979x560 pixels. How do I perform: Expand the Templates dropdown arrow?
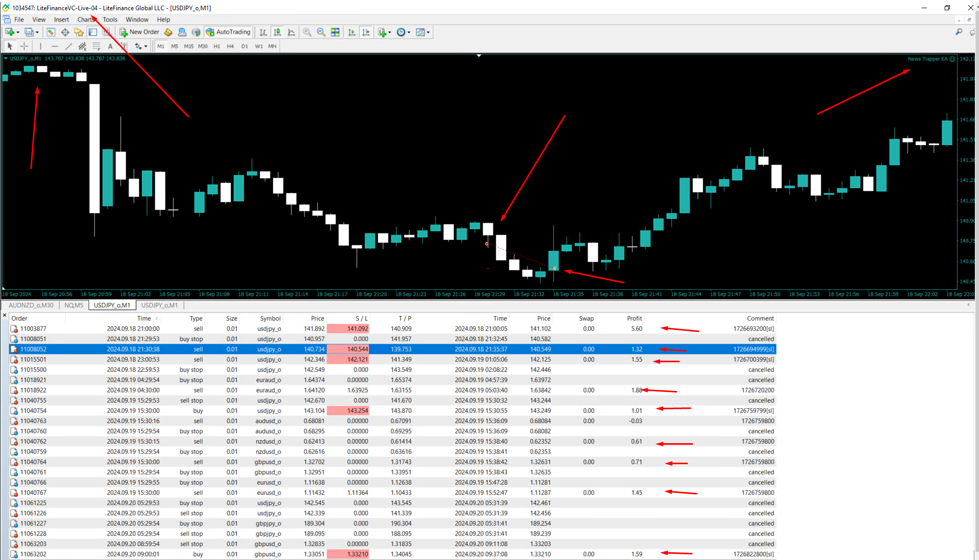[x=428, y=32]
